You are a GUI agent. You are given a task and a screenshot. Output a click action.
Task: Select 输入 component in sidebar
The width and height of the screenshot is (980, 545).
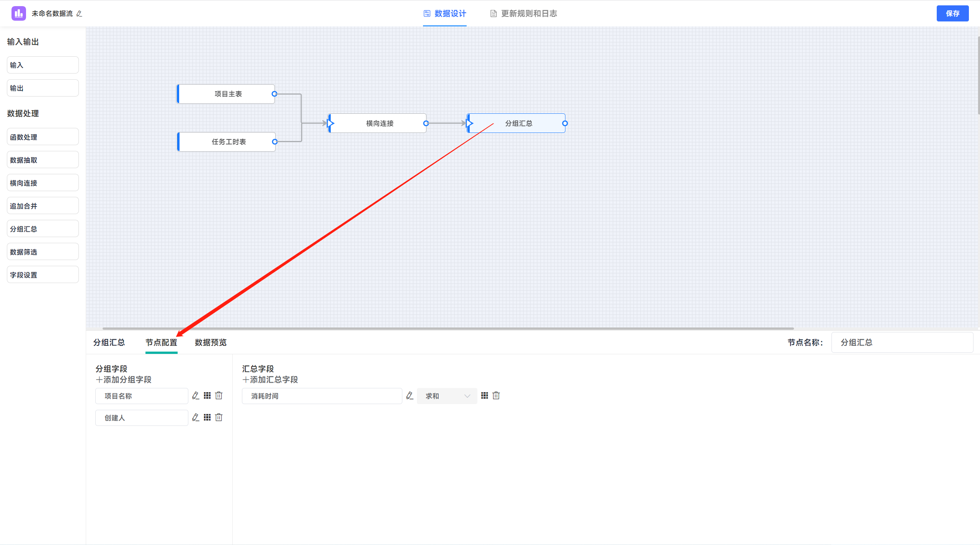pos(43,65)
